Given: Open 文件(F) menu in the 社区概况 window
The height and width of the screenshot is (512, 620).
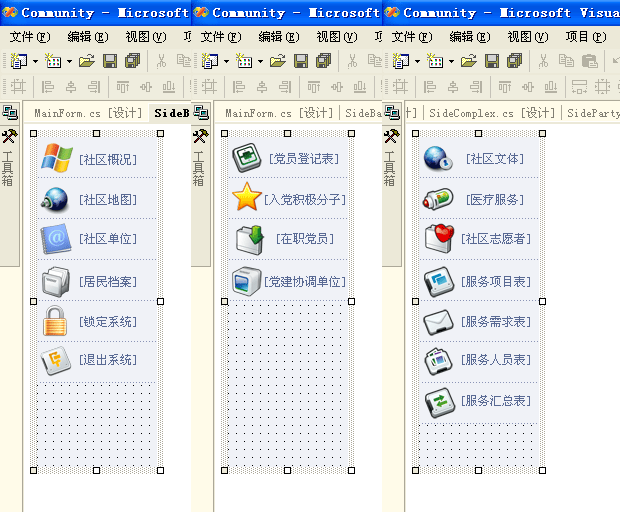Looking at the screenshot, I should tap(30, 37).
